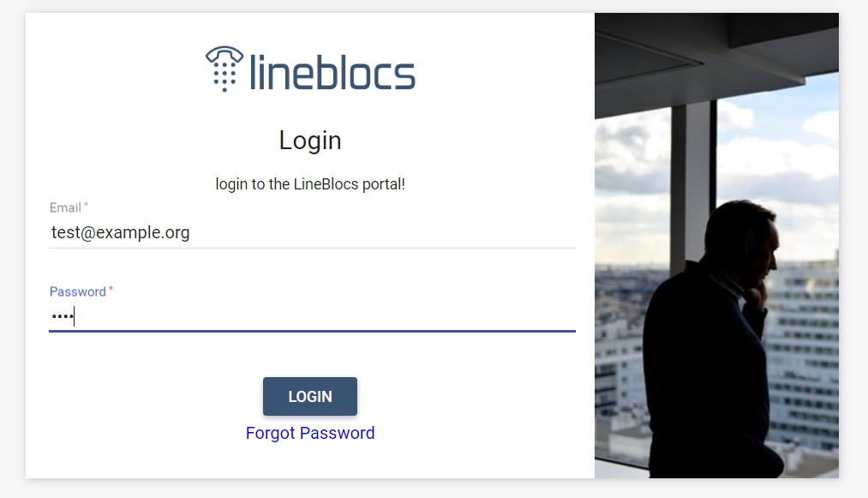Click the blue underline beneath the Password field
This screenshot has height=498, width=868.
[312, 331]
